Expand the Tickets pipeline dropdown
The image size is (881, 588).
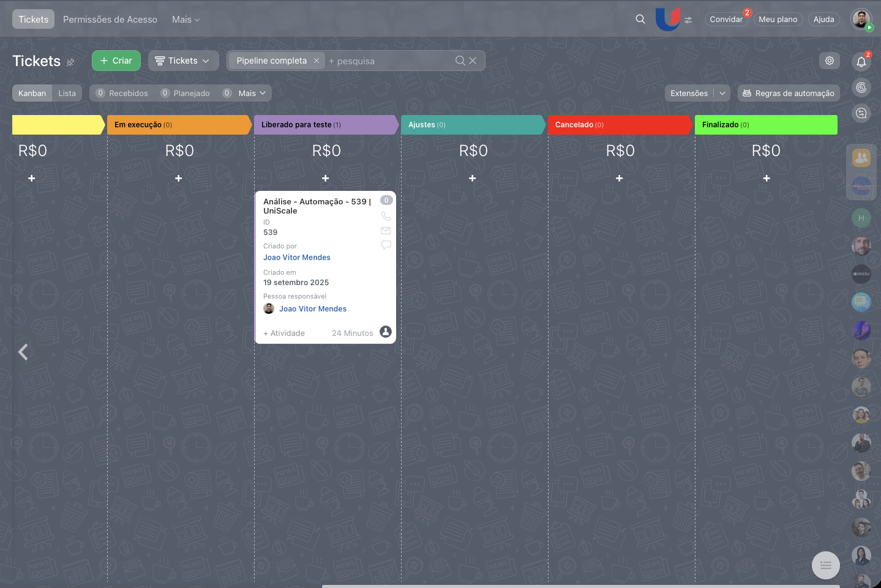coord(183,61)
